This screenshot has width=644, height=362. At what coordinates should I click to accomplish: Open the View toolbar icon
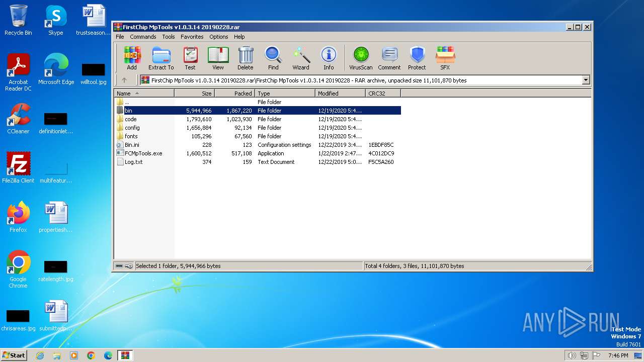218,58
